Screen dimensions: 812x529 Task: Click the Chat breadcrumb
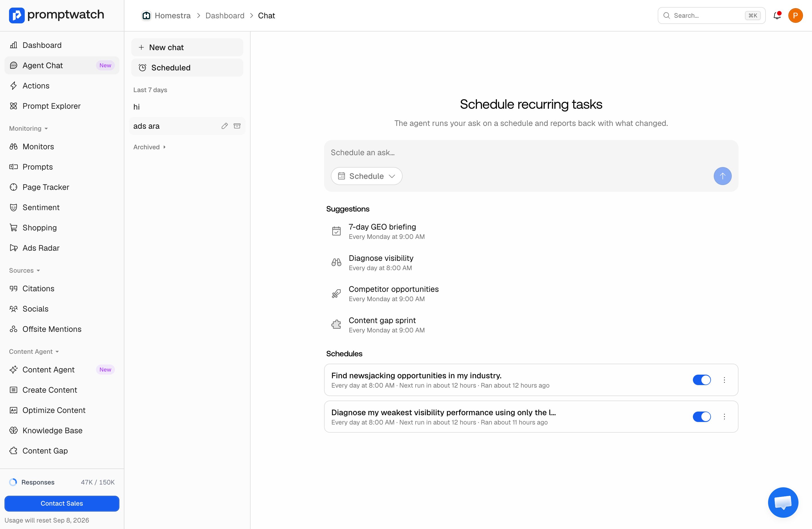[x=266, y=15]
